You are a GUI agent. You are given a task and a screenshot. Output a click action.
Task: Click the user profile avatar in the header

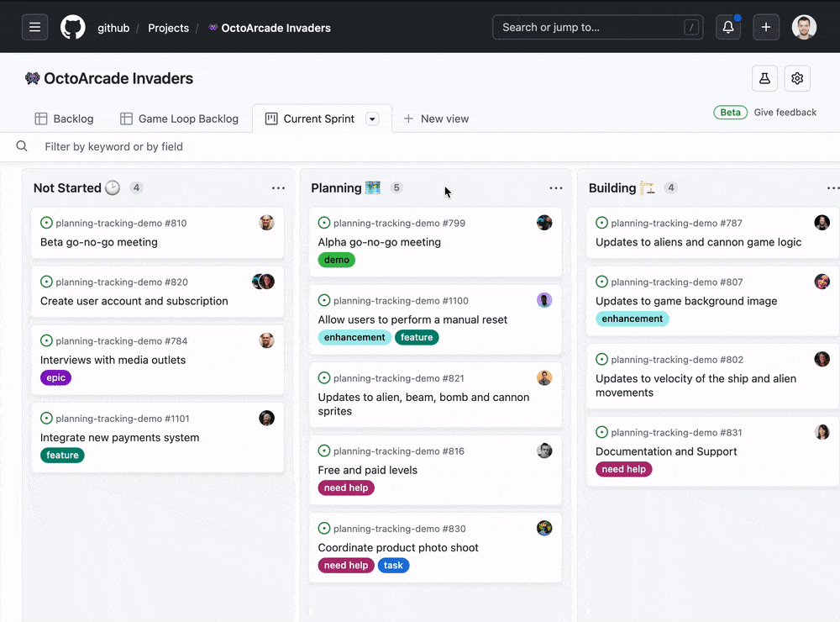pos(804,28)
